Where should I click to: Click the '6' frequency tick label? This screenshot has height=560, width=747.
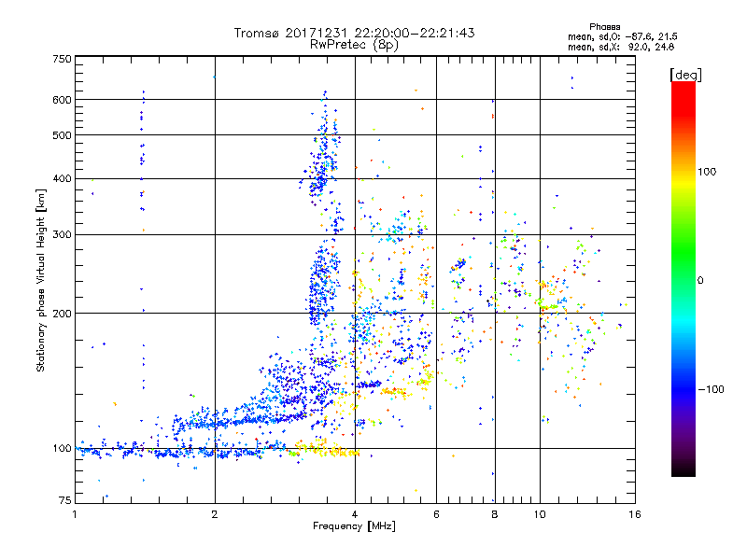coord(436,514)
